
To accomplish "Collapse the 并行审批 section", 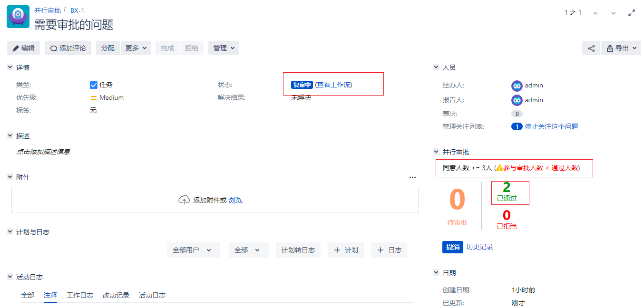I will tap(436, 152).
